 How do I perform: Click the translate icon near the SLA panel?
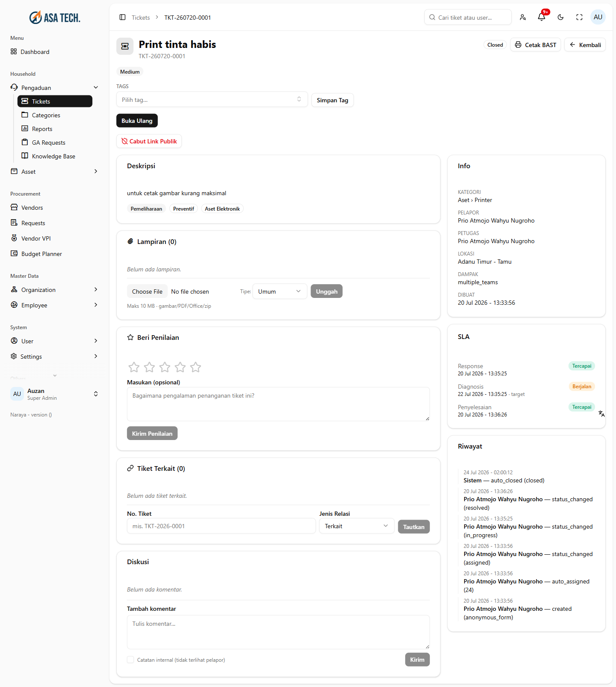coord(601,413)
